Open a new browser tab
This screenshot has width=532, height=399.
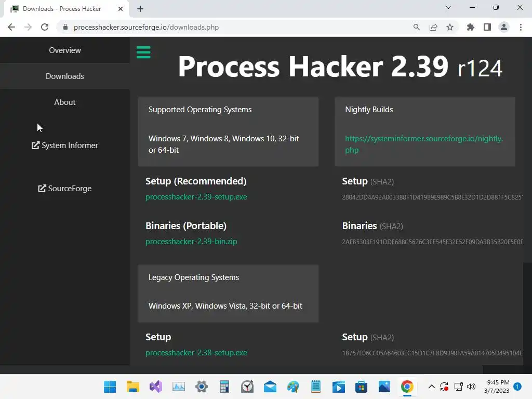pos(140,9)
